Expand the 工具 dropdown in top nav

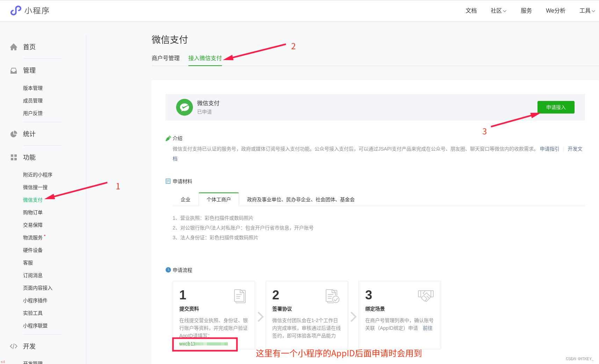coord(587,11)
